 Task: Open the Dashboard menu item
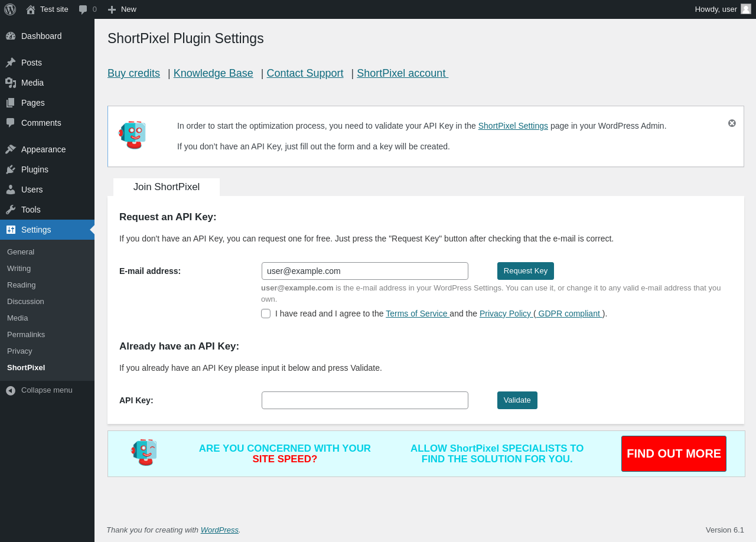click(x=47, y=36)
